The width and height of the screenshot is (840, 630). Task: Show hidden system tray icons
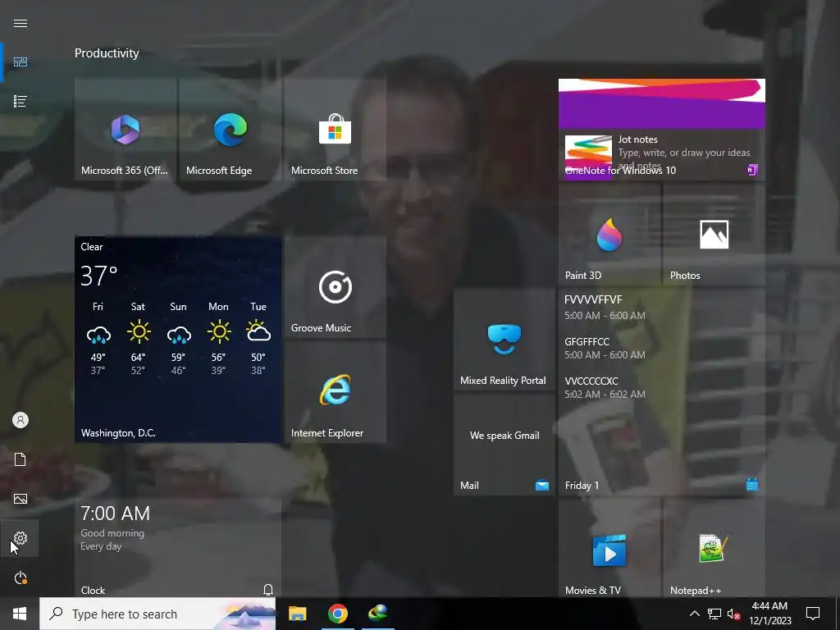coord(694,614)
